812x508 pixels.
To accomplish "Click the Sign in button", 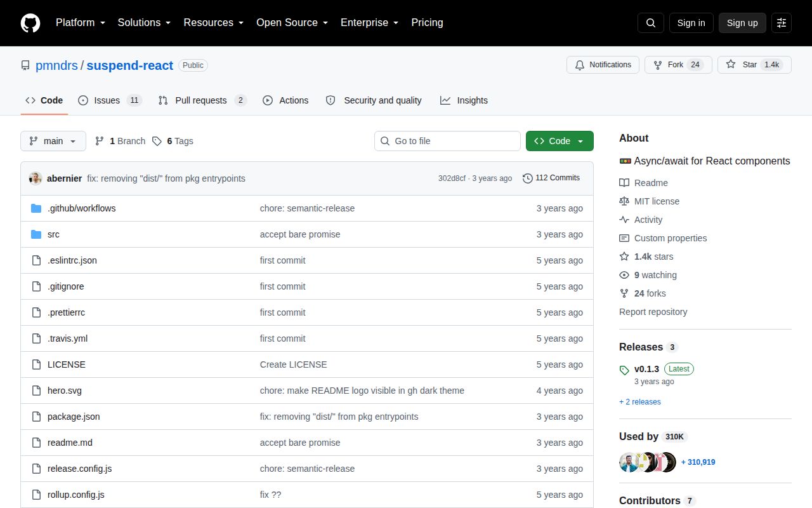I will (691, 23).
